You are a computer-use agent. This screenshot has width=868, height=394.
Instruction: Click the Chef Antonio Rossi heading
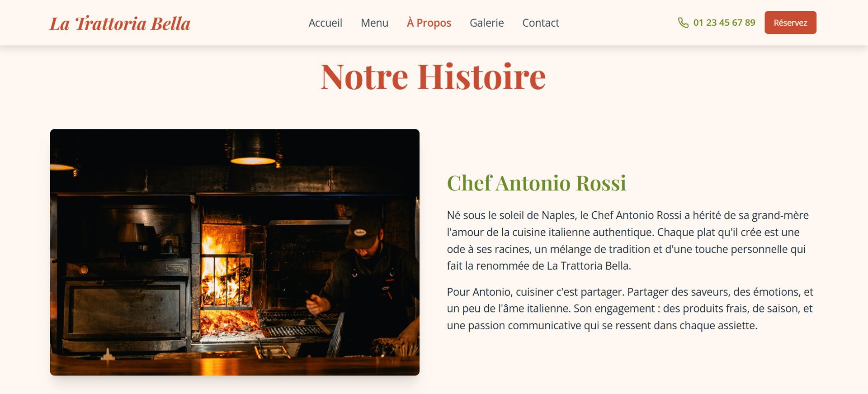(x=536, y=183)
